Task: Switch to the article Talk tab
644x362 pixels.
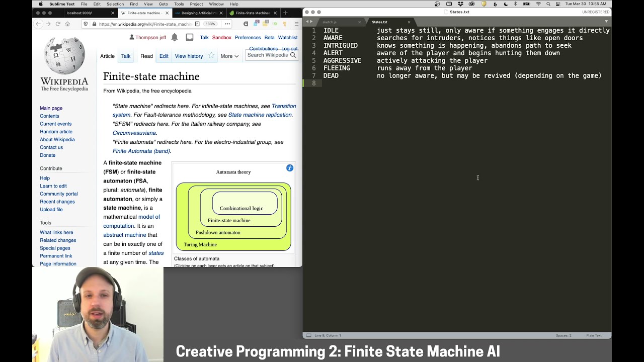Action: click(126, 56)
